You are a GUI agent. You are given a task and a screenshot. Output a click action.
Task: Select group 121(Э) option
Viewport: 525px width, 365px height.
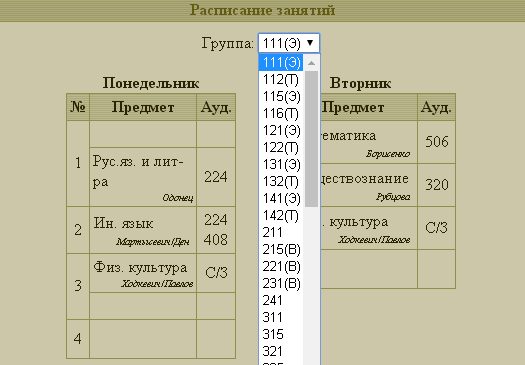pyautogui.click(x=281, y=131)
